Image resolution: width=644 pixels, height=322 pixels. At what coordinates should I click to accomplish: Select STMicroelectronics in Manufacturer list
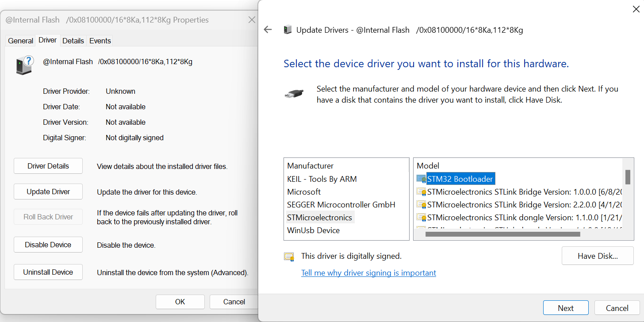[319, 218]
